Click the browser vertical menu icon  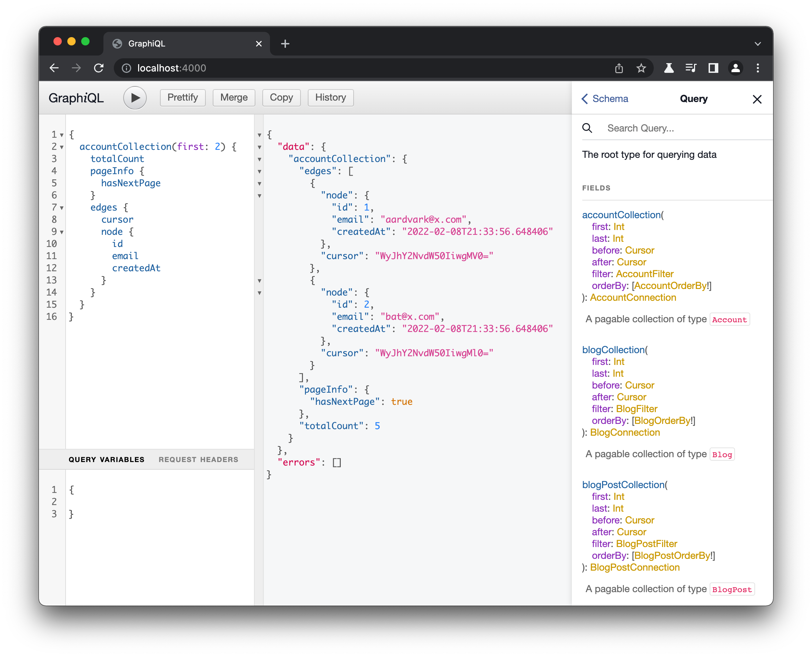pyautogui.click(x=758, y=67)
